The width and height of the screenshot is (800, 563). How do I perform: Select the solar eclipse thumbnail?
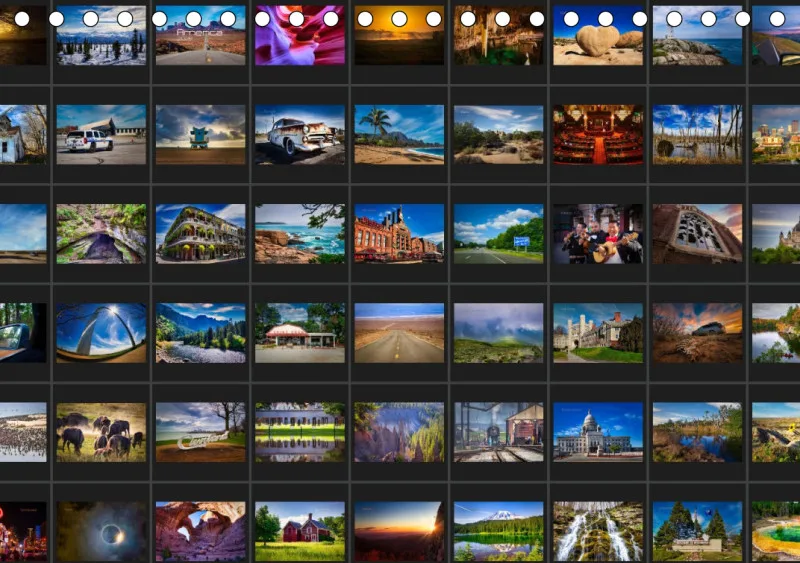coord(101,531)
